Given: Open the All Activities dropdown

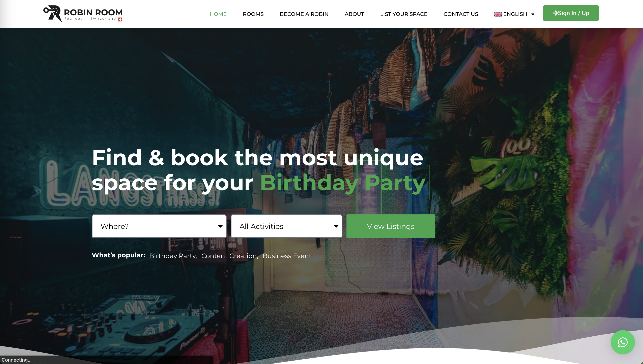Looking at the screenshot, I should click(x=286, y=226).
